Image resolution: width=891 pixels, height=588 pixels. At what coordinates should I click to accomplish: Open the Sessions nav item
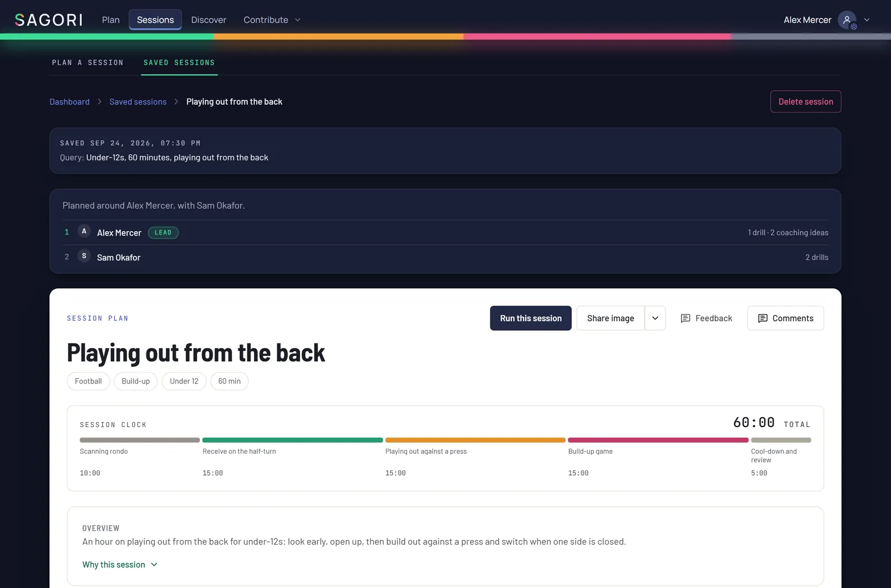[155, 20]
